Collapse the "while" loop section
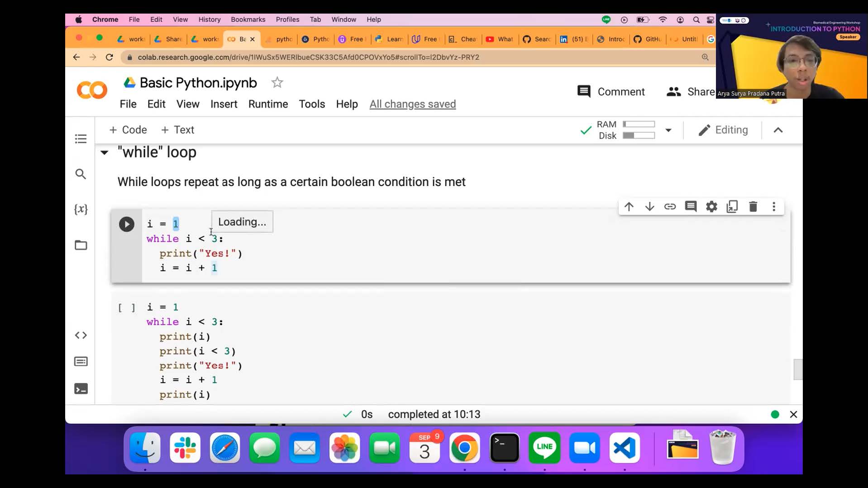 click(x=105, y=153)
